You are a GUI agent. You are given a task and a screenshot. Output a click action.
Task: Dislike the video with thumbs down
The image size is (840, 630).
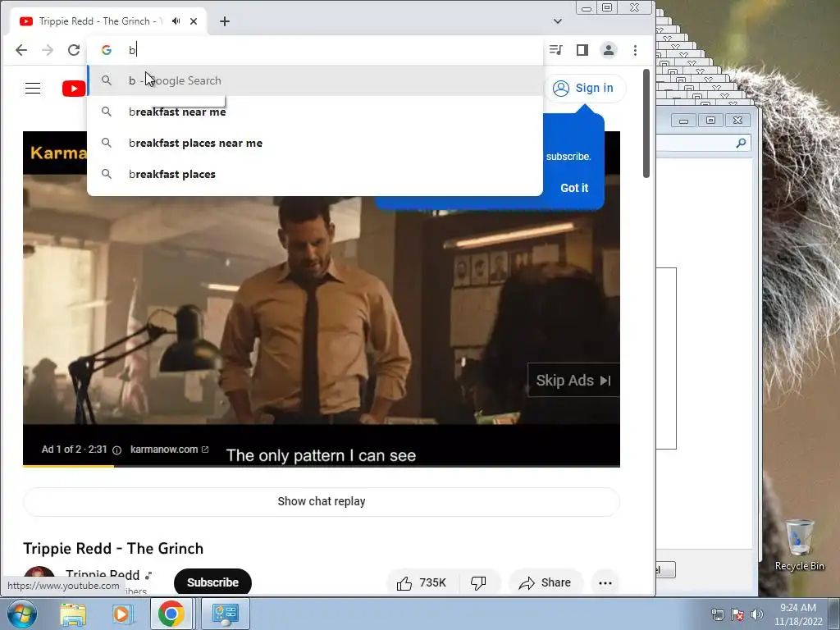point(478,583)
